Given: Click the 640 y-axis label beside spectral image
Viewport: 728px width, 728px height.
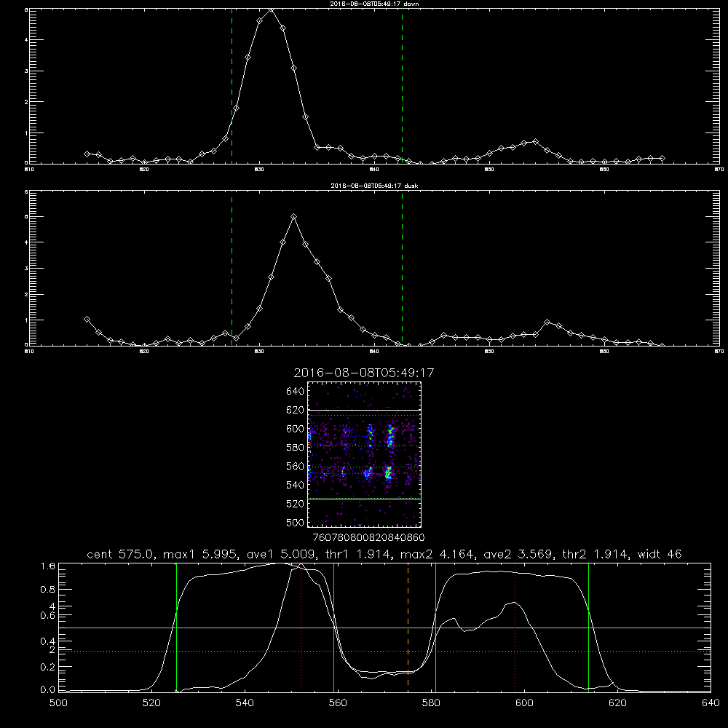Looking at the screenshot, I should (295, 392).
